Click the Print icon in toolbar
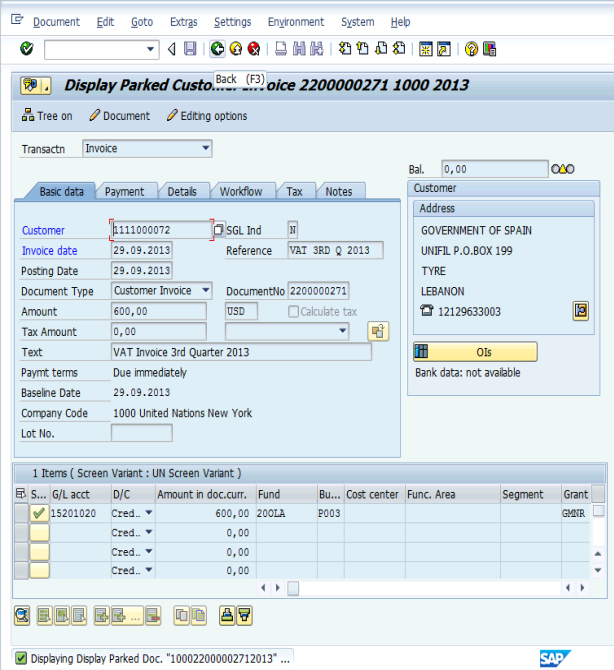The image size is (614, 670). coord(282,49)
